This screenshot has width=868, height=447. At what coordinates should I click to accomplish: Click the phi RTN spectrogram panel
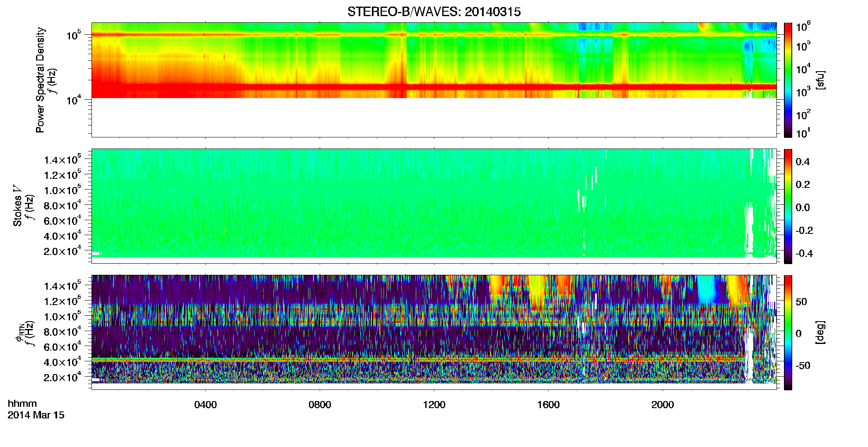click(434, 332)
